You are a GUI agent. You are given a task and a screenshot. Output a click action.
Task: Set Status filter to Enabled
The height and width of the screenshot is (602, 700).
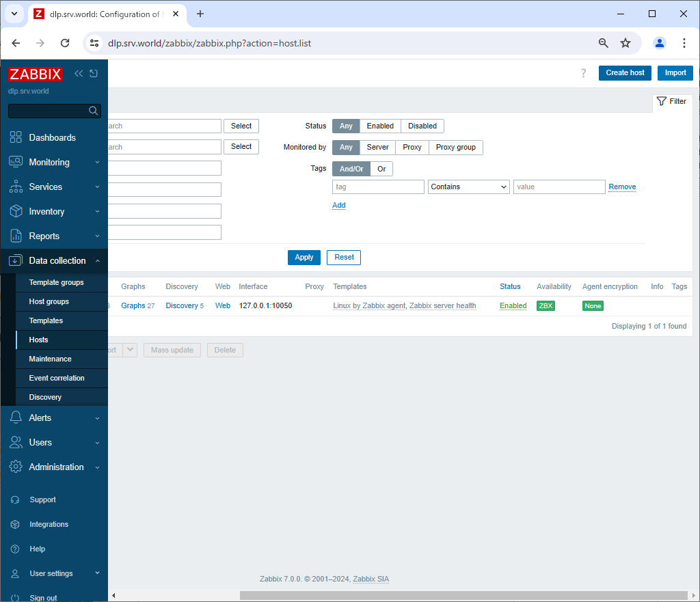coord(380,126)
